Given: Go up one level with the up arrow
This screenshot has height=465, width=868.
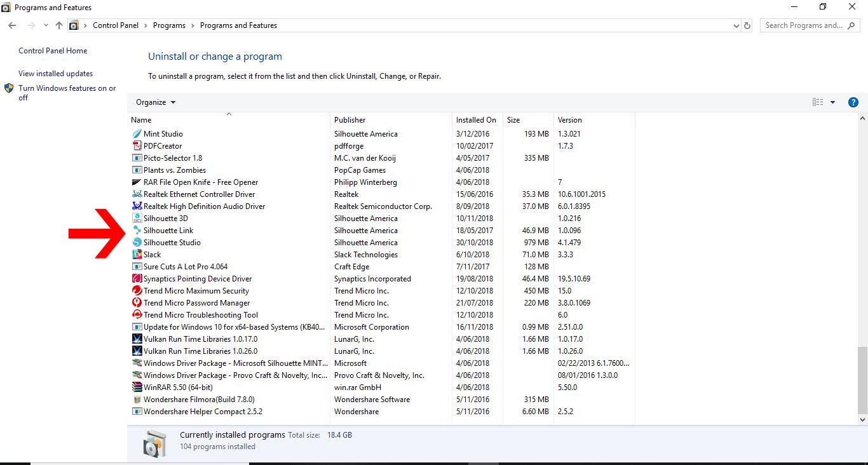Looking at the screenshot, I should [x=59, y=25].
